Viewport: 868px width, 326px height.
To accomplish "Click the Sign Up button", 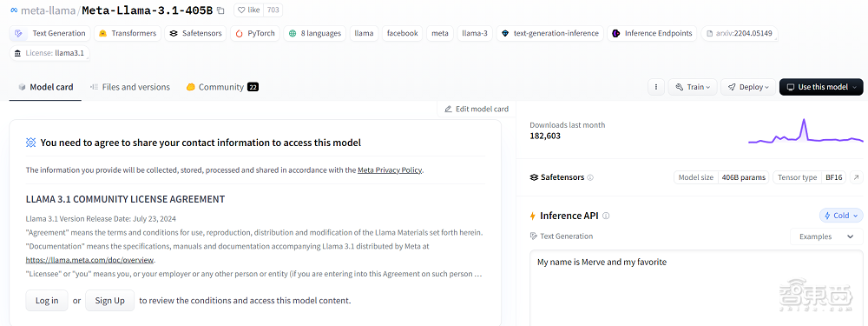I will click(109, 301).
